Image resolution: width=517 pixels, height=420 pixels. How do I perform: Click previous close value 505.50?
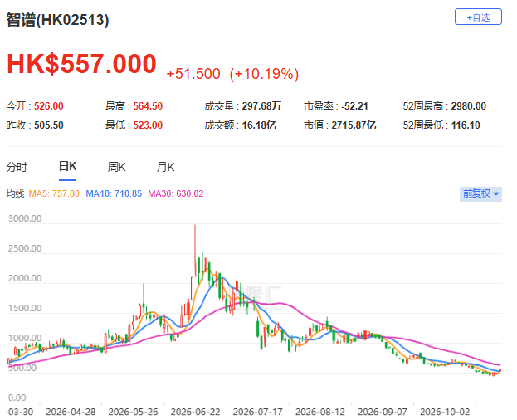coord(49,125)
